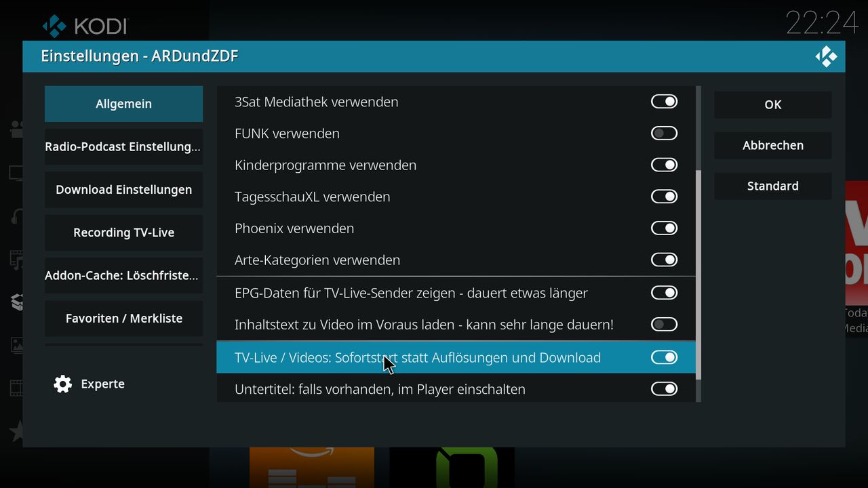Enable FUNK verwenden switch

[664, 134]
